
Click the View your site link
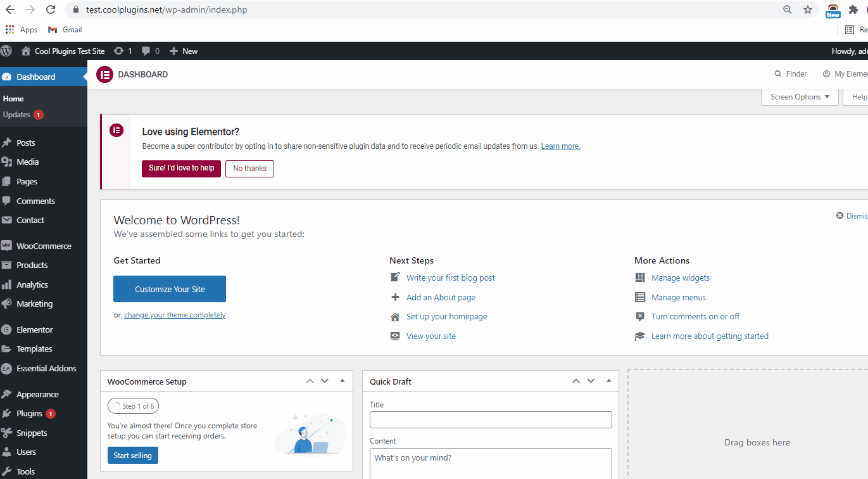pyautogui.click(x=431, y=336)
